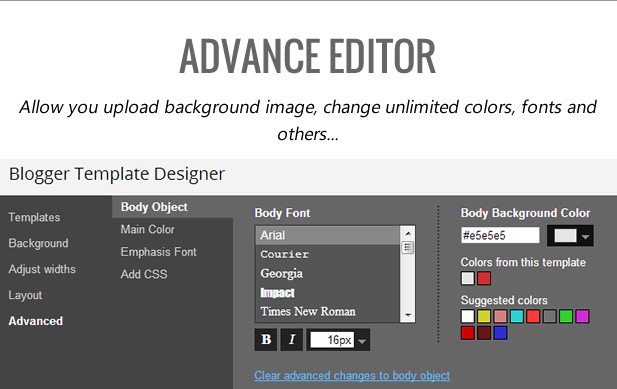Select the Main Color option
Image resolution: width=617 pixels, height=389 pixels.
(x=148, y=229)
